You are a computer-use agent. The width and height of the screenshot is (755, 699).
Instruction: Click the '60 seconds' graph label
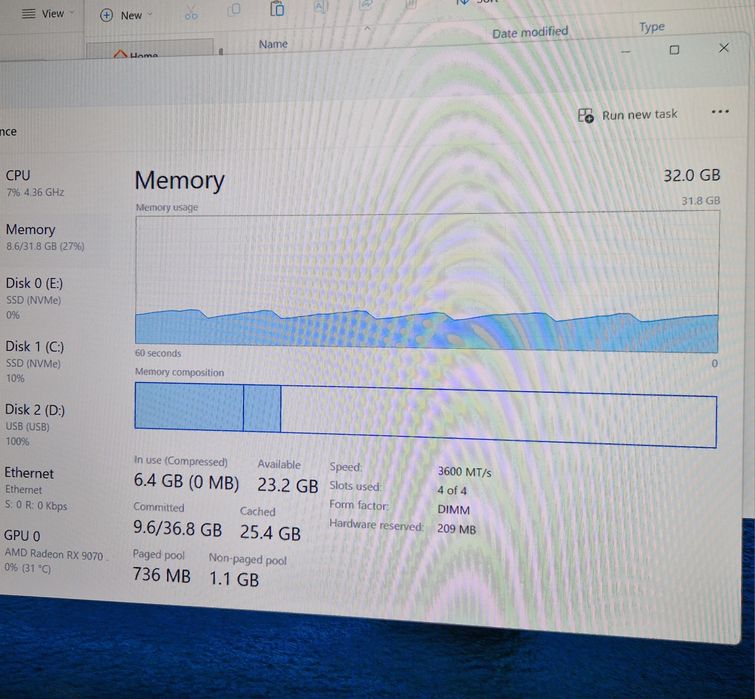point(158,353)
